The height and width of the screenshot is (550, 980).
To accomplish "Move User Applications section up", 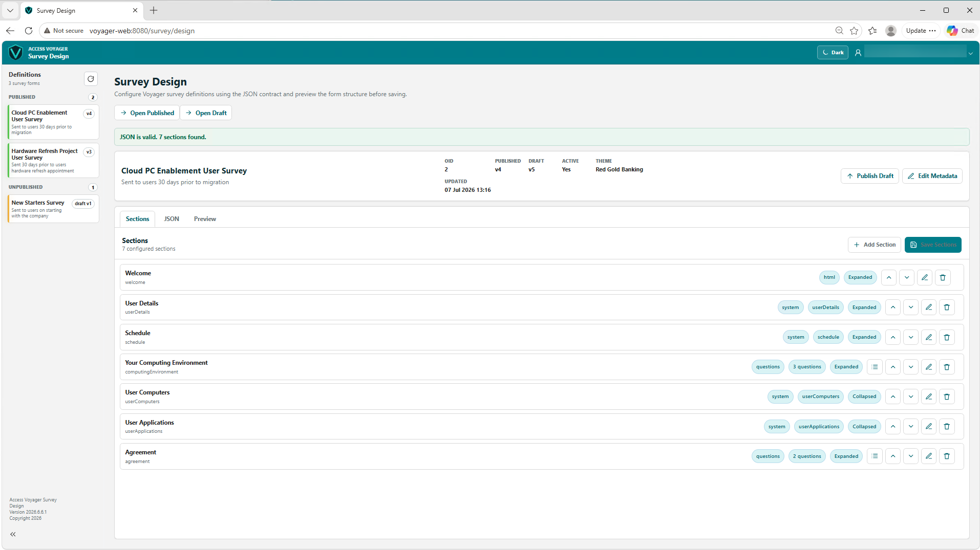I will pyautogui.click(x=893, y=427).
